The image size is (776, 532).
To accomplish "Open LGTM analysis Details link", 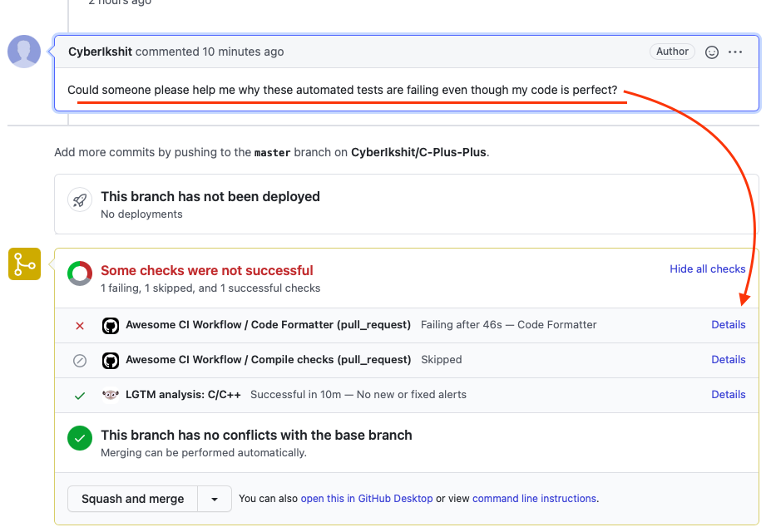I will (728, 395).
